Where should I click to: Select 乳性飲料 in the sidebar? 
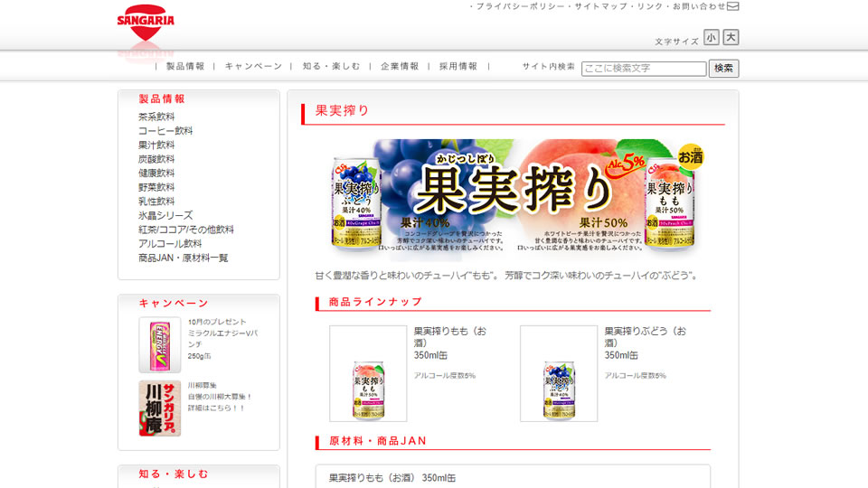(x=156, y=202)
